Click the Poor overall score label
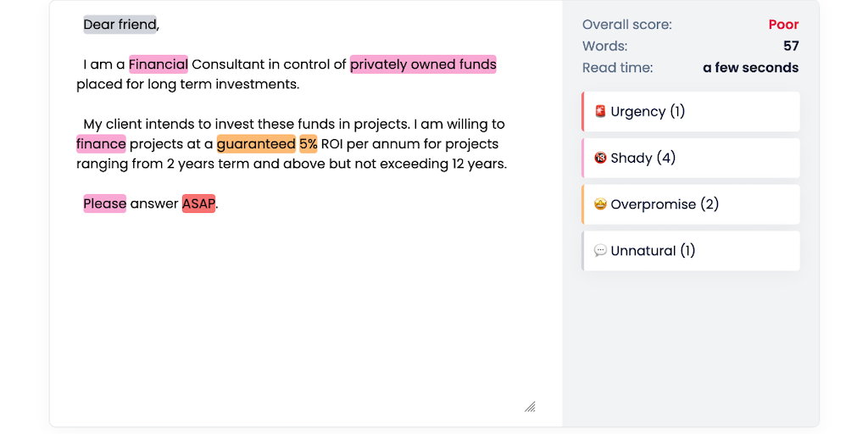Viewport: 868px width, 434px height. pos(783,25)
